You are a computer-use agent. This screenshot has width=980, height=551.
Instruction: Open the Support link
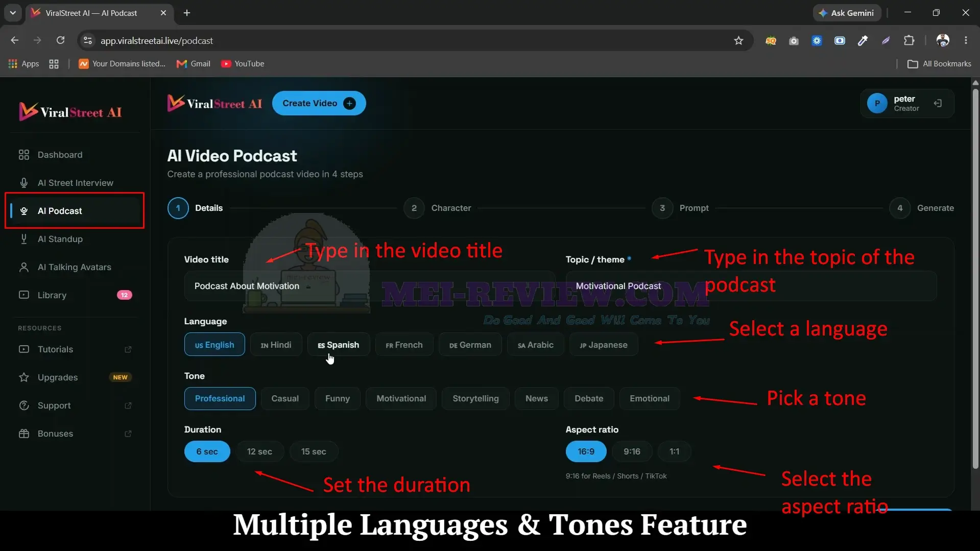(x=75, y=405)
